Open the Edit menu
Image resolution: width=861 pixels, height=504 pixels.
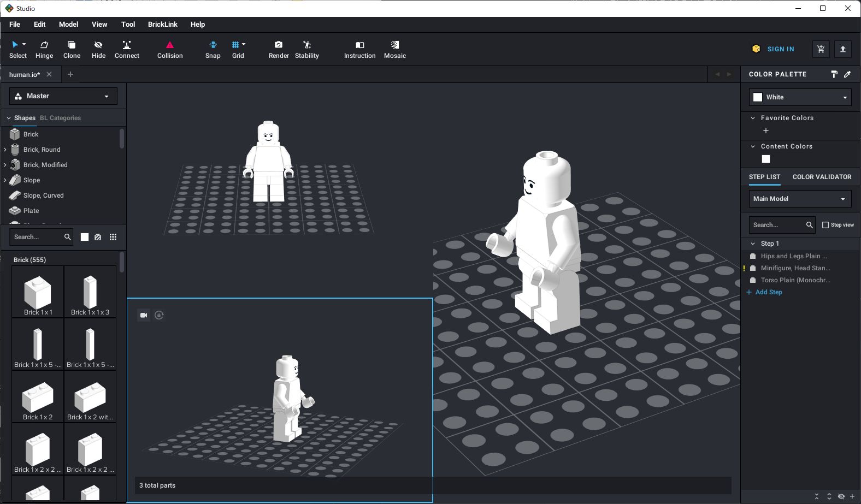[40, 24]
